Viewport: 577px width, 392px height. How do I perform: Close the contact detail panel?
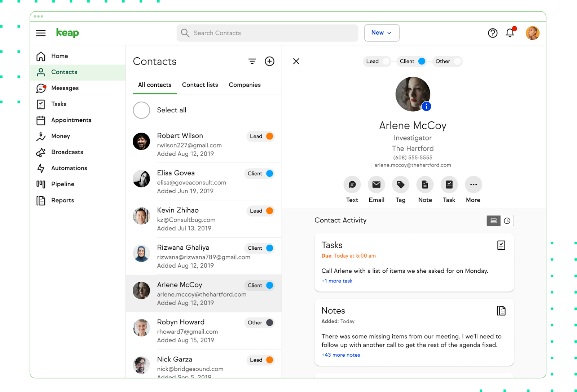click(x=296, y=61)
